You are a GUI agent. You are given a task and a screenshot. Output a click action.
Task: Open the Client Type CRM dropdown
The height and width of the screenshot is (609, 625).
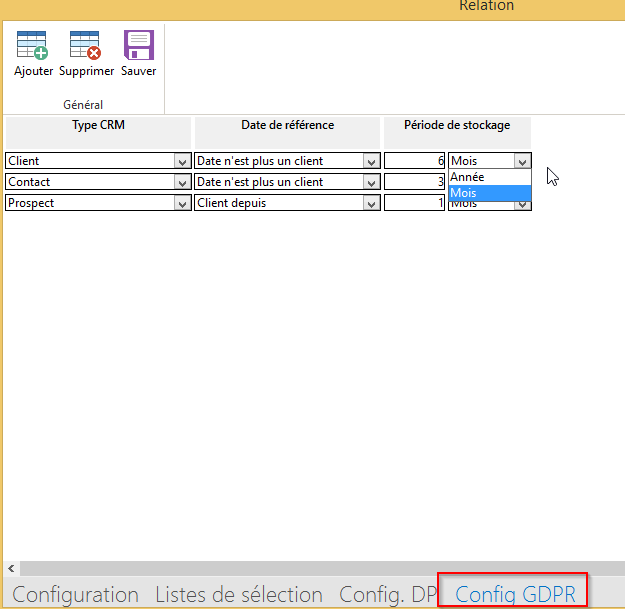[182, 161]
